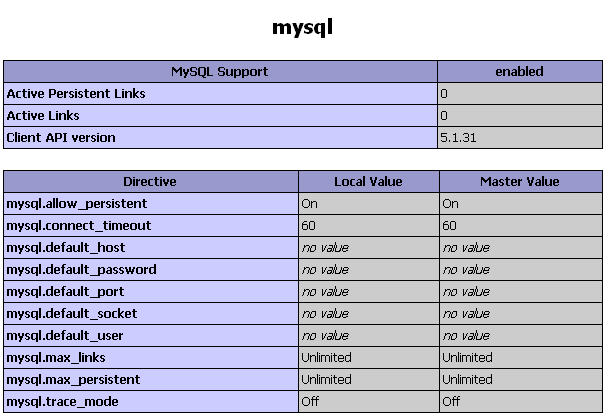Screen dimensions: 609x417
Task: Click the mysql.connect_timeout directive name
Action: pyautogui.click(x=79, y=226)
